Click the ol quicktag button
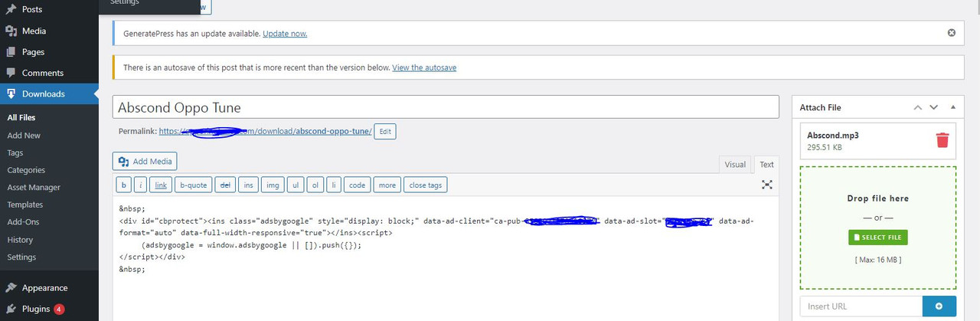980x321 pixels. (315, 185)
